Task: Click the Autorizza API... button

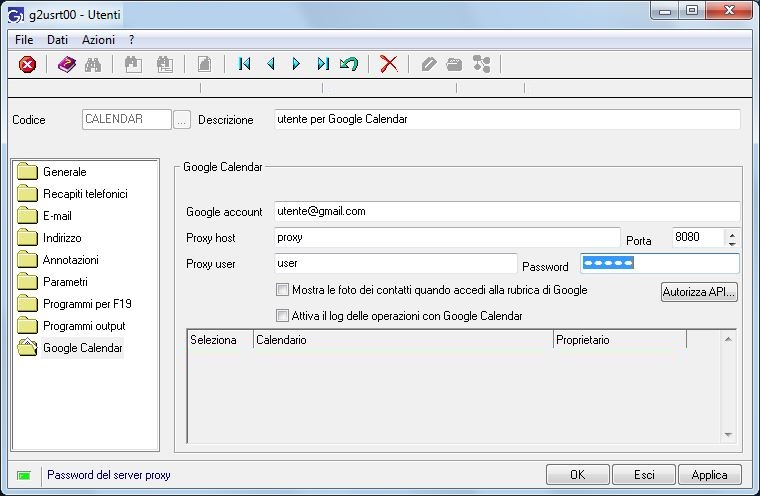Action: 699,292
